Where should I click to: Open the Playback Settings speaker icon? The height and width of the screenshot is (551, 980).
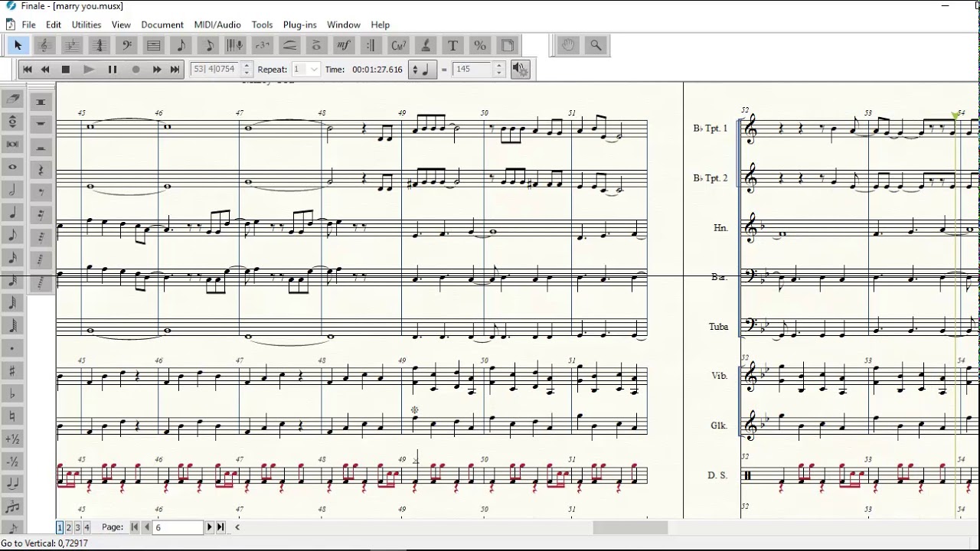pyautogui.click(x=520, y=70)
